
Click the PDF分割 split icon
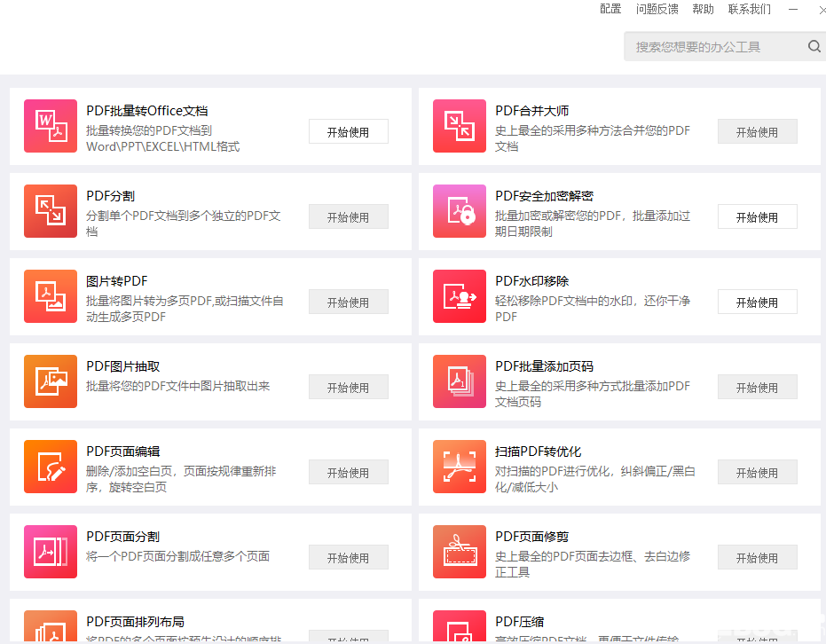click(51, 211)
